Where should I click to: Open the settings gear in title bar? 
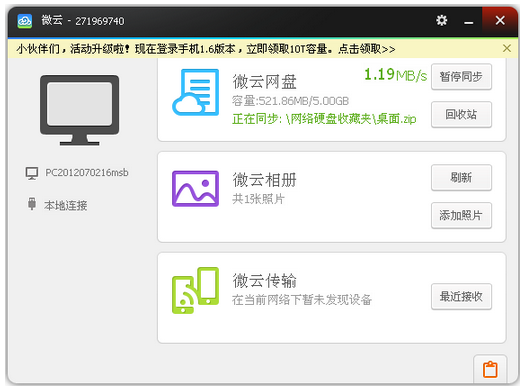pos(441,20)
